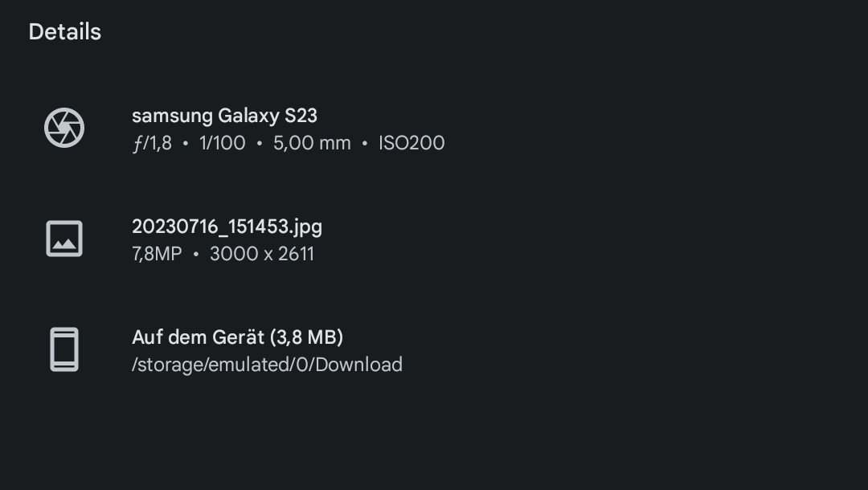Click the Download folder name in path

click(x=358, y=365)
